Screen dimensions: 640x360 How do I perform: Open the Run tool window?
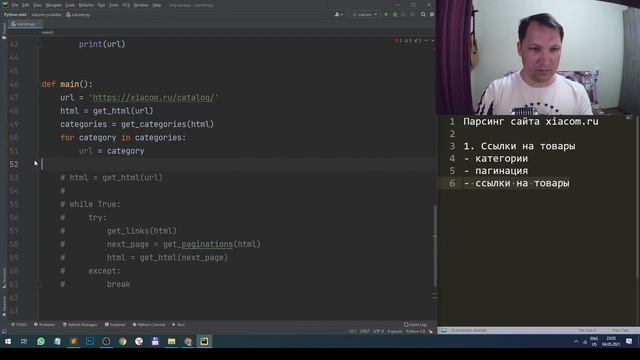coord(179,324)
